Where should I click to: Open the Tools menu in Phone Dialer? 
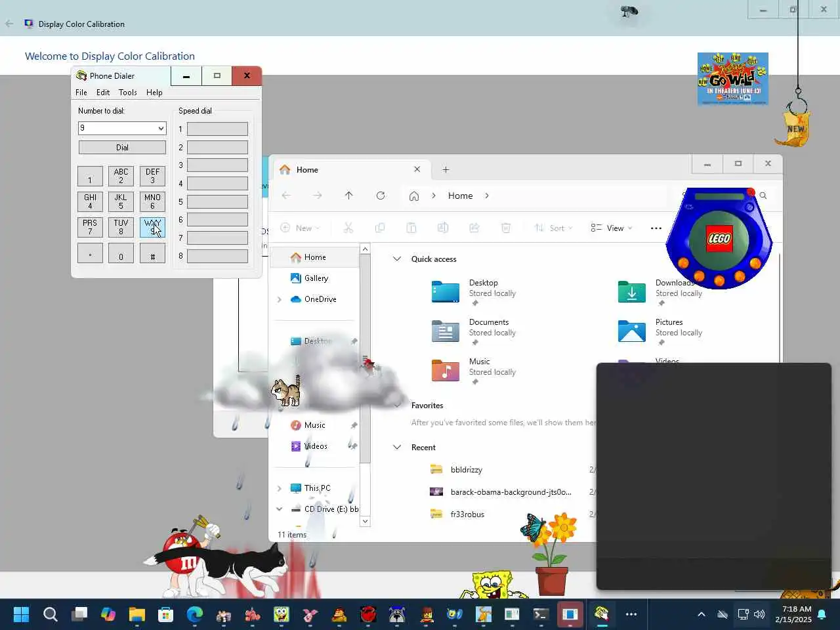(x=128, y=93)
